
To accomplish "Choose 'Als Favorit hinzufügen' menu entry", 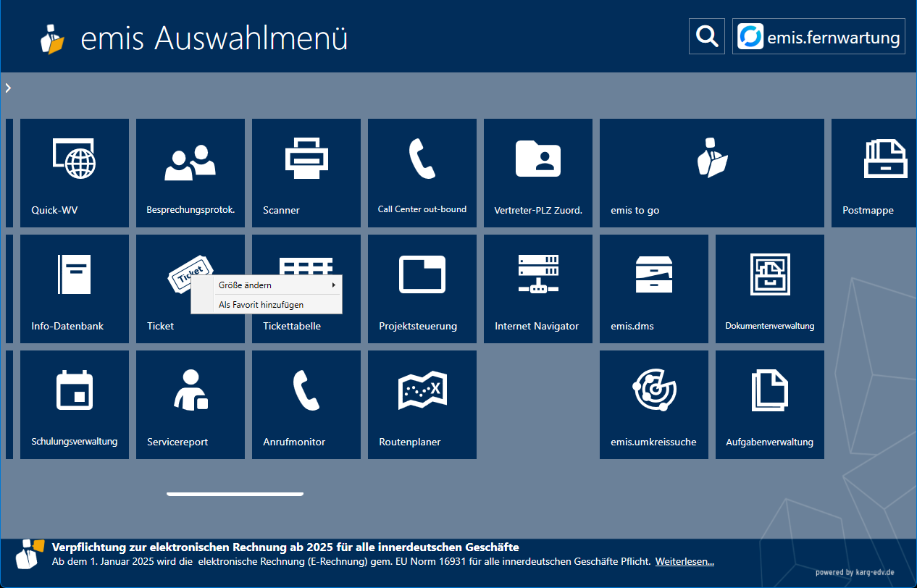I will point(267,305).
